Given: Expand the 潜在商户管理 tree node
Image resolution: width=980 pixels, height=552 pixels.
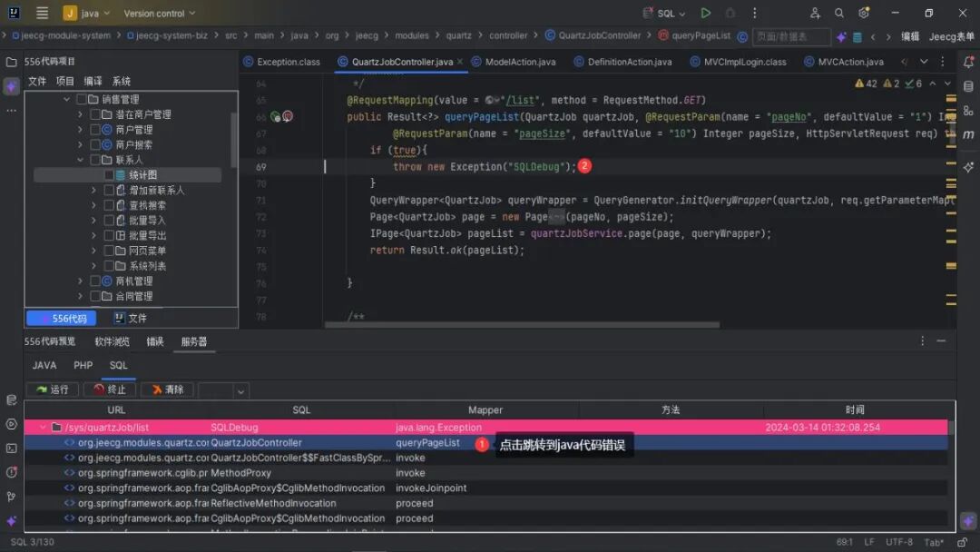Looking at the screenshot, I should tap(80, 114).
